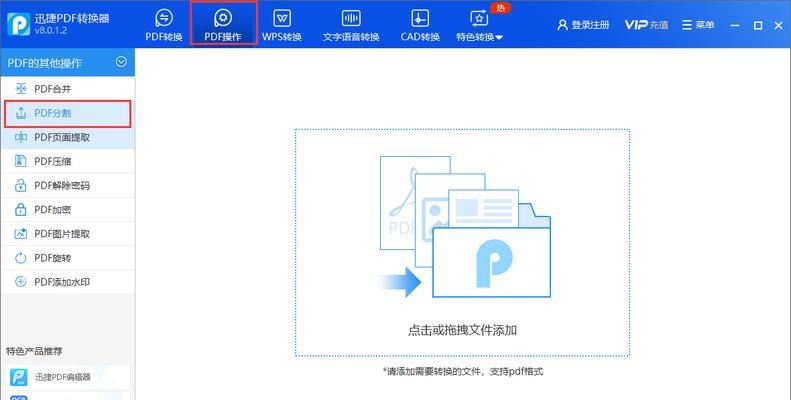
Task: Click the PDF旋转 rotate icon
Action: [21, 258]
